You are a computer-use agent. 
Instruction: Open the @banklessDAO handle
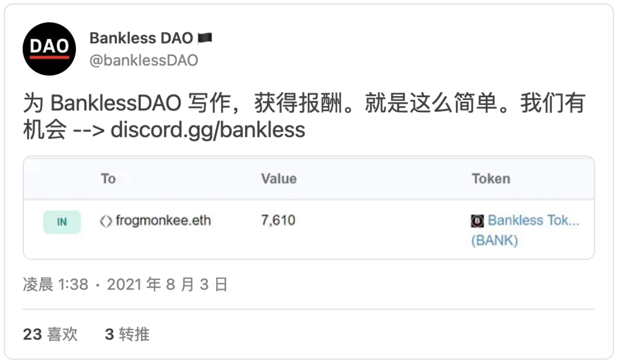pyautogui.click(x=144, y=61)
